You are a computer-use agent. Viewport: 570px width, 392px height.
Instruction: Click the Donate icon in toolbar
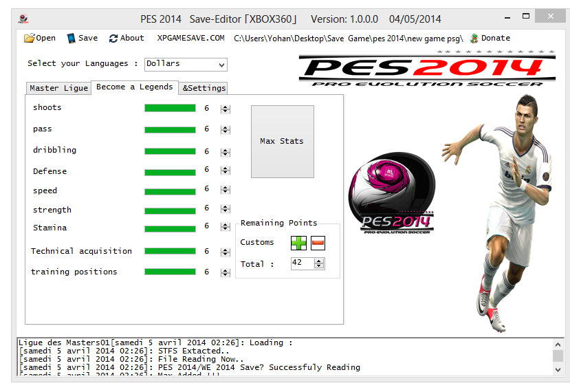coord(474,39)
